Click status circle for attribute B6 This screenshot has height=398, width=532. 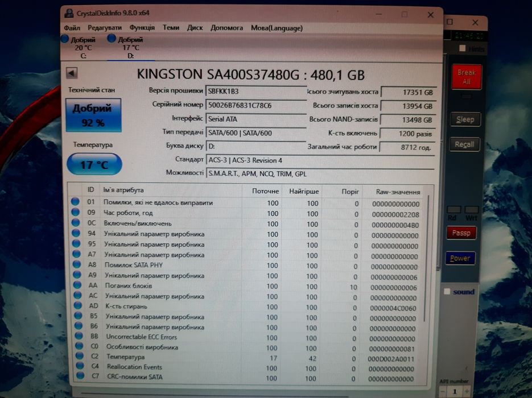(x=79, y=326)
